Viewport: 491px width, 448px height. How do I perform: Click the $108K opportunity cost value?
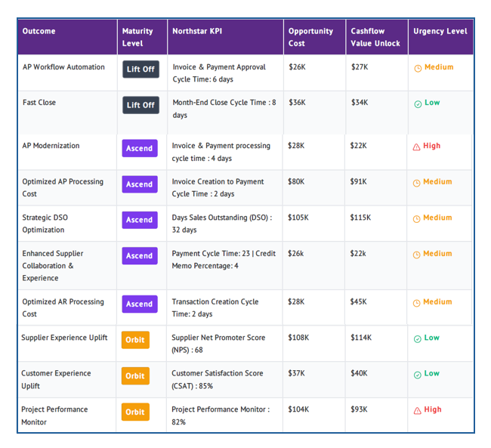coord(298,338)
